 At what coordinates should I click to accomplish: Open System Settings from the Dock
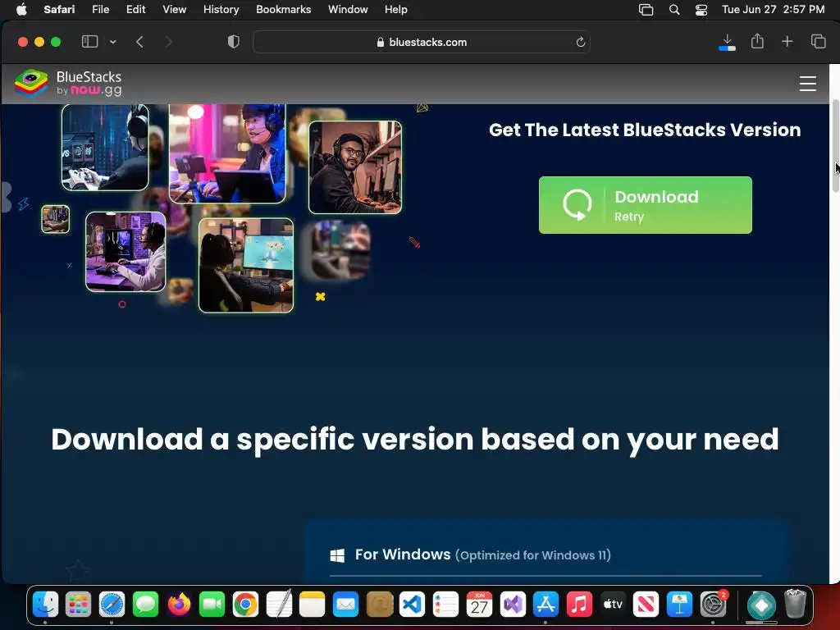coord(713,605)
